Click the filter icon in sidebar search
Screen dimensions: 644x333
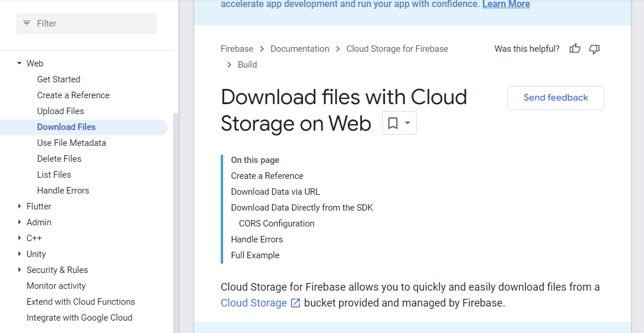coord(26,24)
